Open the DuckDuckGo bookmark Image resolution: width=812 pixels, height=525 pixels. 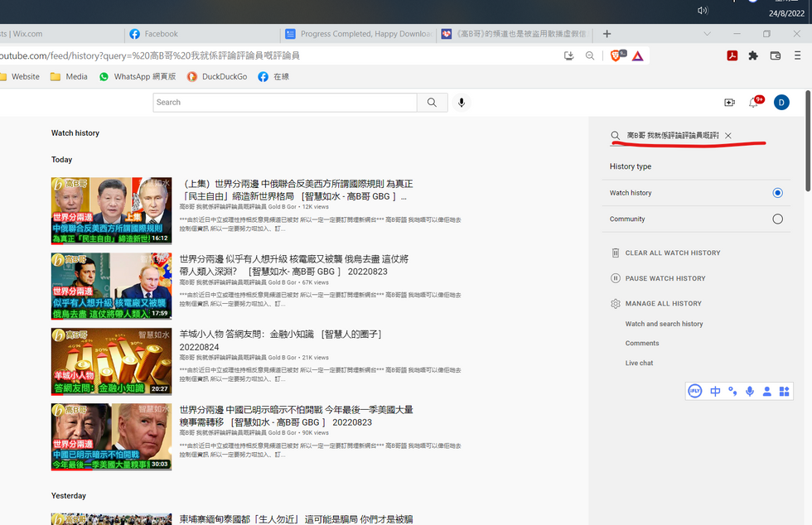click(x=217, y=77)
